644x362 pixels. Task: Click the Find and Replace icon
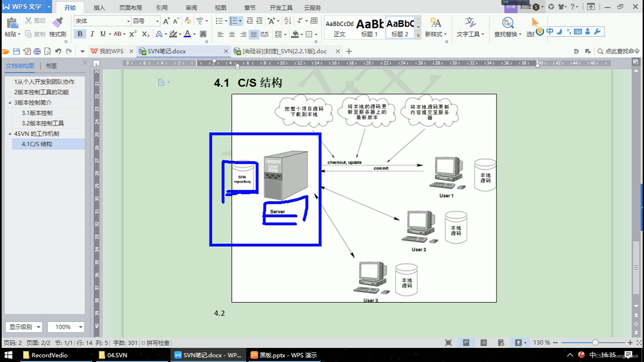pos(507,23)
